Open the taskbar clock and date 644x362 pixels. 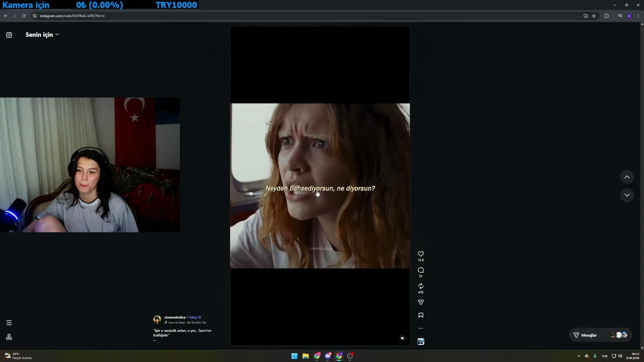(633, 356)
